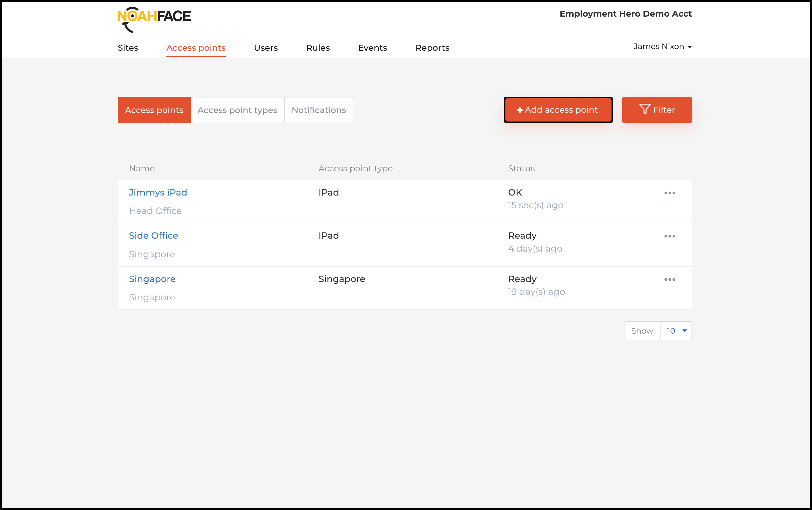Select the Access points sub-tab
The width and height of the screenshot is (812, 510).
(x=154, y=110)
